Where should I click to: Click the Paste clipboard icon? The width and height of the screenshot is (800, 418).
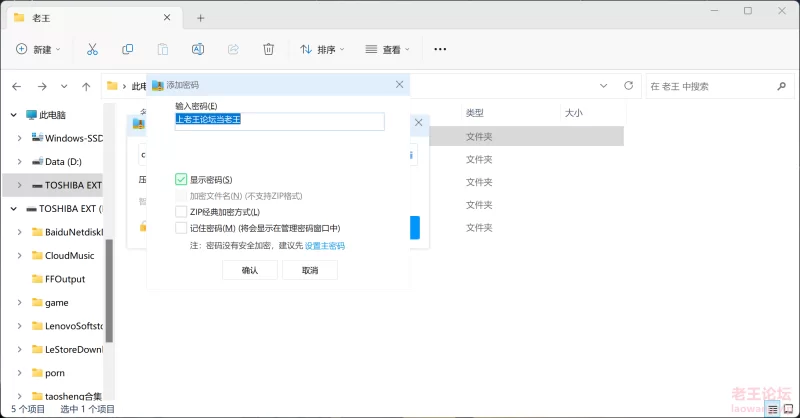pos(163,50)
